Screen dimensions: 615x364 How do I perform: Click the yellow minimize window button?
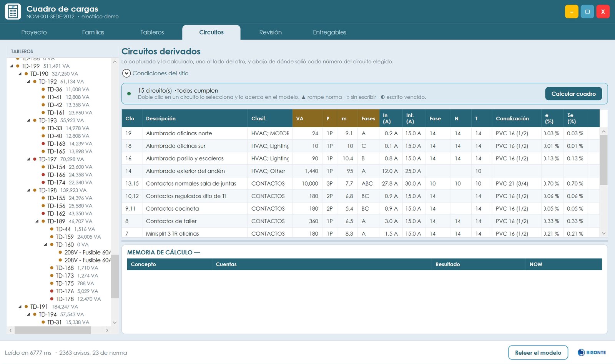(572, 12)
